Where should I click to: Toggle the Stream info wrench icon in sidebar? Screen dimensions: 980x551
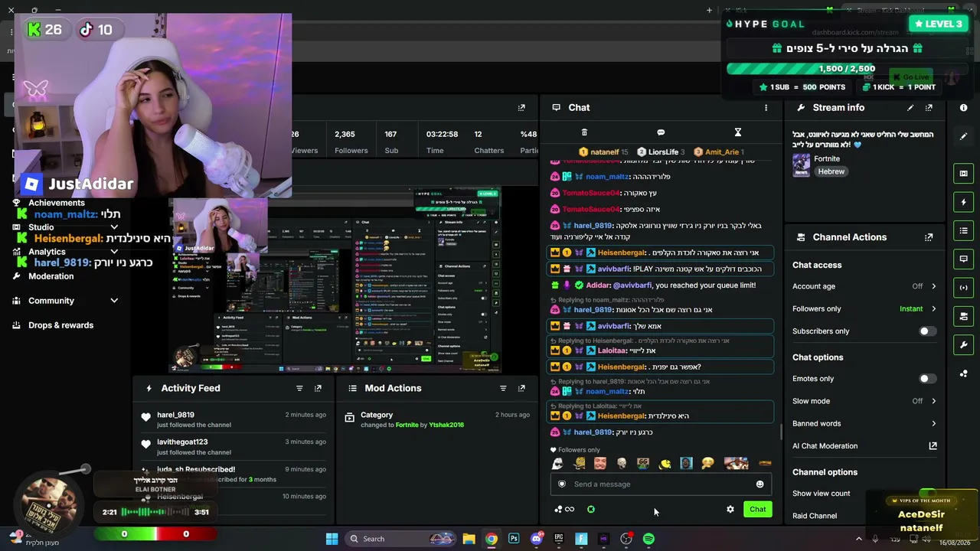point(963,344)
